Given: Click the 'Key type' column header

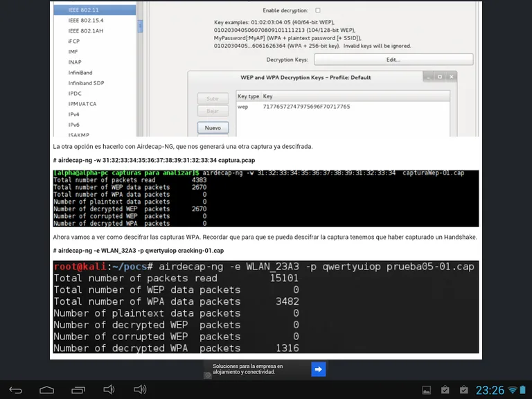Looking at the screenshot, I should point(249,96).
